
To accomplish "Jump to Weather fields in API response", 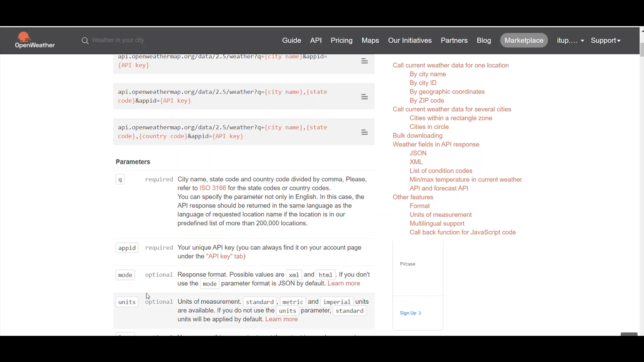I will pos(436,145).
